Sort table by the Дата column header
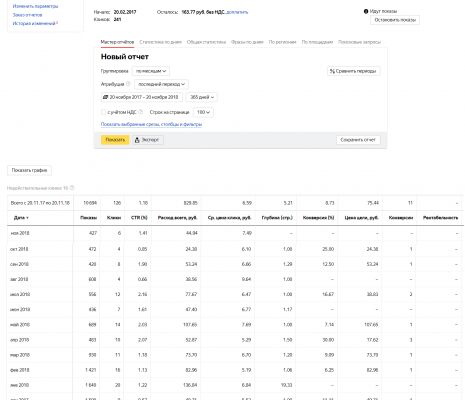This screenshot has width=465, height=400. click(21, 218)
